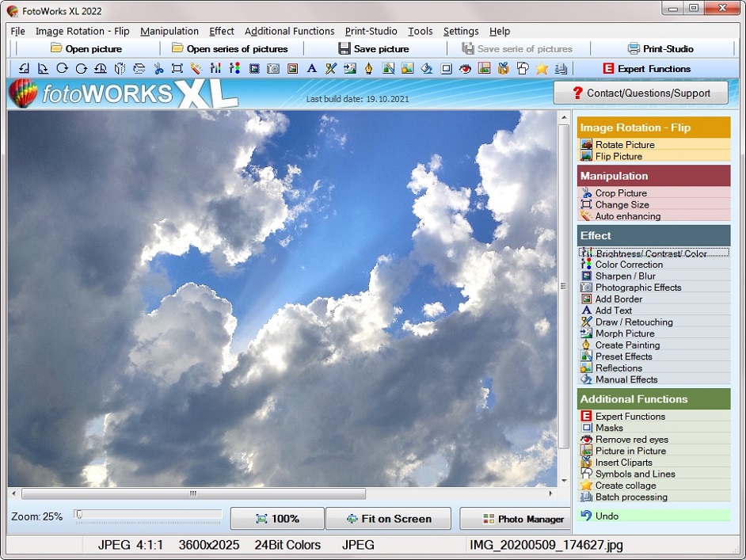Screen dimensions: 746x560
Task: Click the Zoom slider handle
Action: pyautogui.click(x=79, y=515)
